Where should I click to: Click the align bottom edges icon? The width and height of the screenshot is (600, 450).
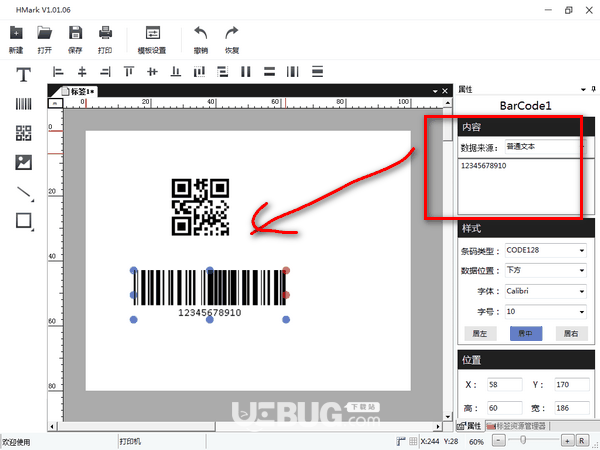click(x=176, y=72)
